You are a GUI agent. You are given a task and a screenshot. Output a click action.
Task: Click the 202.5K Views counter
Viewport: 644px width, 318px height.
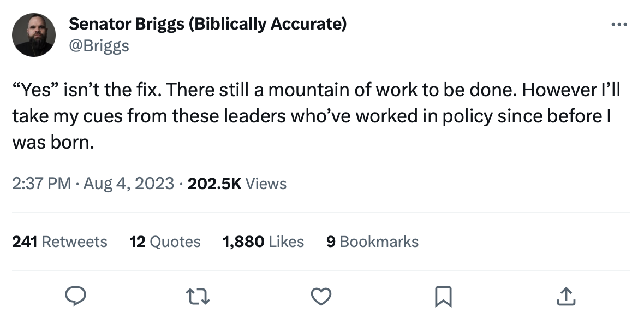(237, 184)
